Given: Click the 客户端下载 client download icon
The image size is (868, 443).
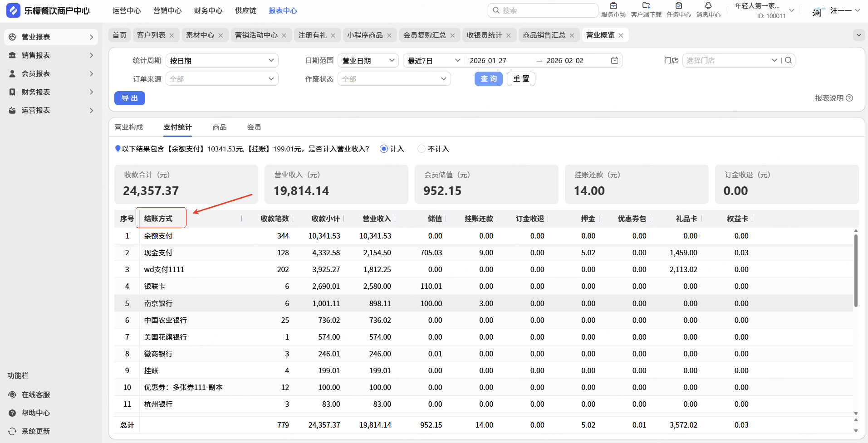Looking at the screenshot, I should (x=646, y=6).
